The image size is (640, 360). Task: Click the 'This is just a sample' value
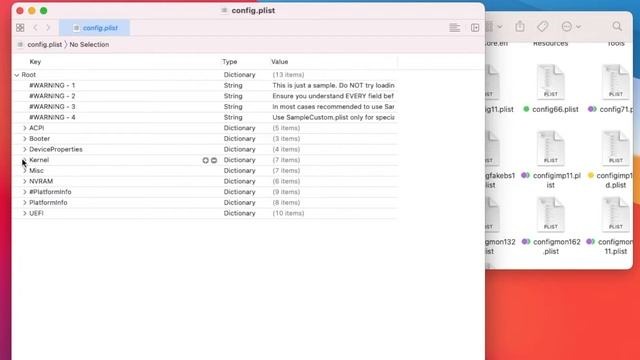[x=333, y=85]
